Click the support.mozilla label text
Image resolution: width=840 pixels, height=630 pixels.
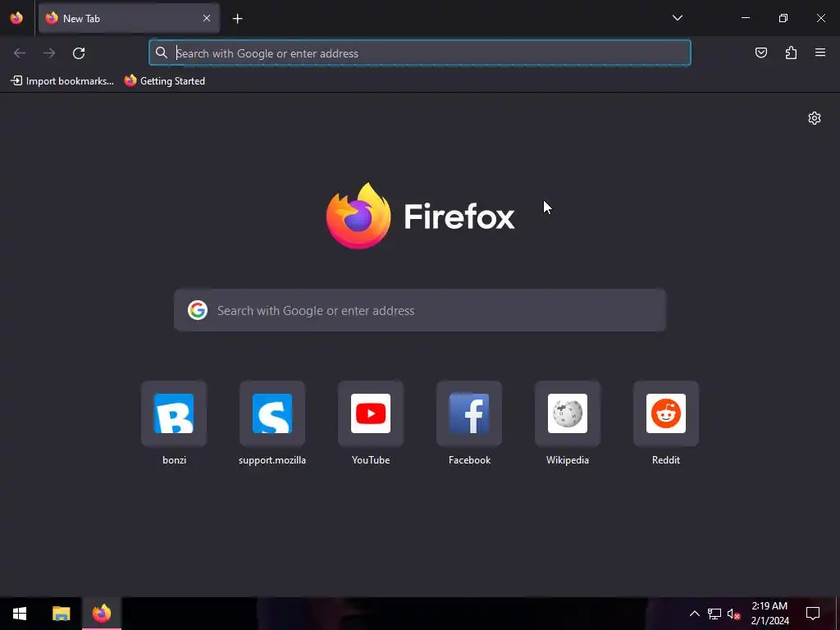[x=272, y=460]
